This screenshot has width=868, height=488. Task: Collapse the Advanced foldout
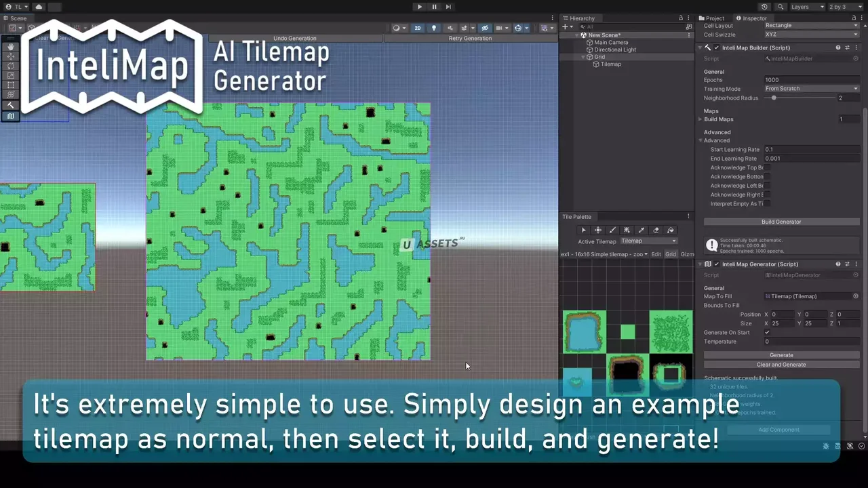click(701, 141)
